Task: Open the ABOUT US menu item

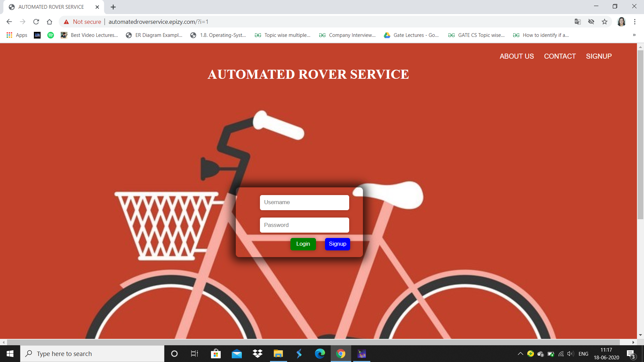Action: (x=517, y=56)
